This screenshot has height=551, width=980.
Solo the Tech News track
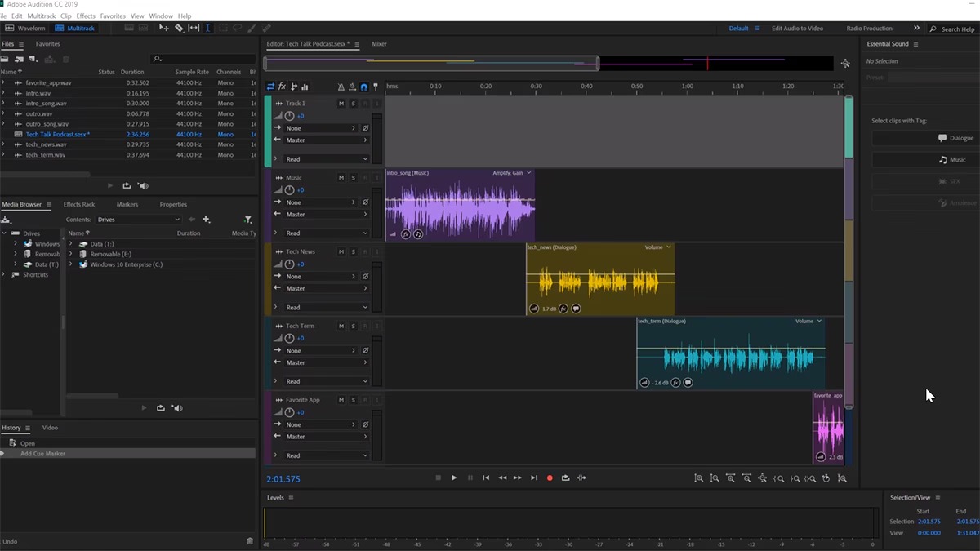pyautogui.click(x=353, y=252)
